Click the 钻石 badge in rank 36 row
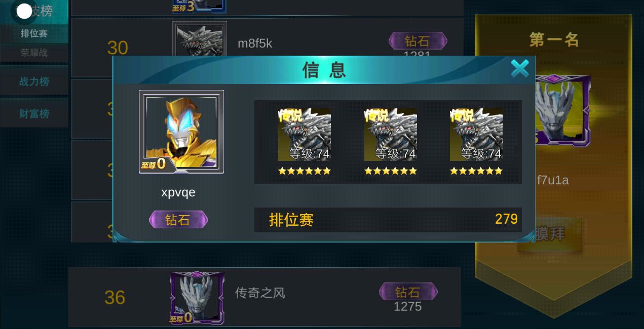 tap(408, 292)
